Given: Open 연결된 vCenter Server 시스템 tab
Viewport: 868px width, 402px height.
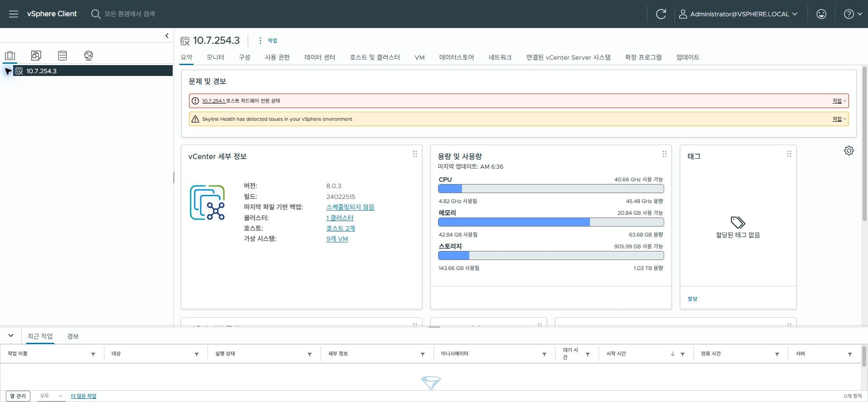Looking at the screenshot, I should (568, 57).
